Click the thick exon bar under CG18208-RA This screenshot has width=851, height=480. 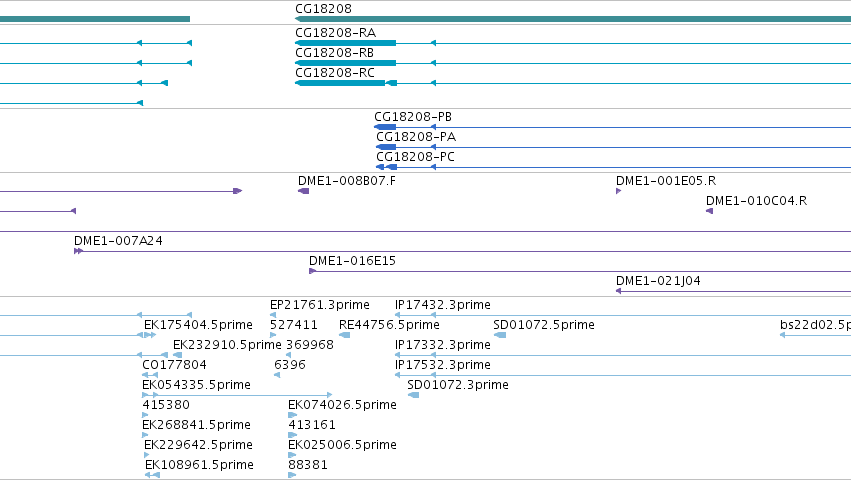click(346, 43)
